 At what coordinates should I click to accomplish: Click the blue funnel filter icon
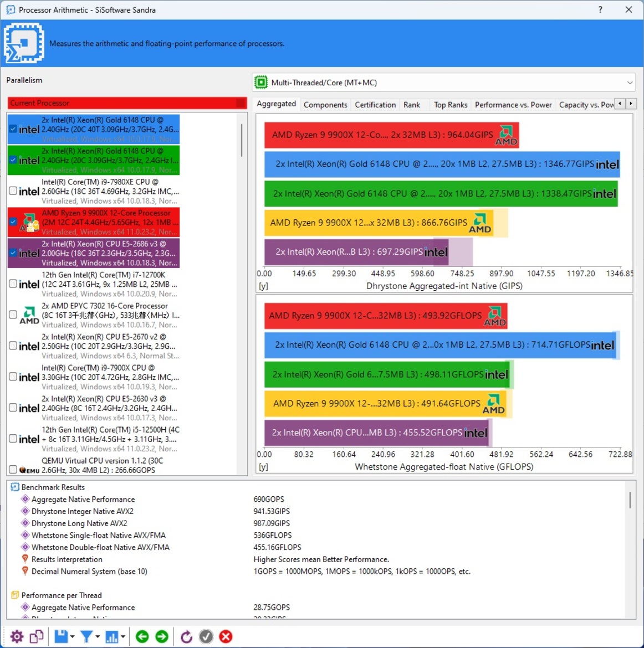[86, 636]
